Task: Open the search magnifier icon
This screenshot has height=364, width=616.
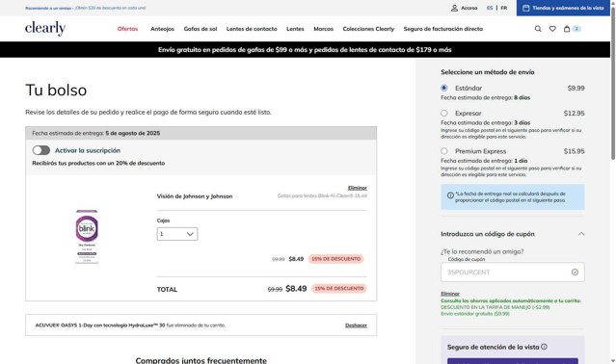Action: pos(538,29)
